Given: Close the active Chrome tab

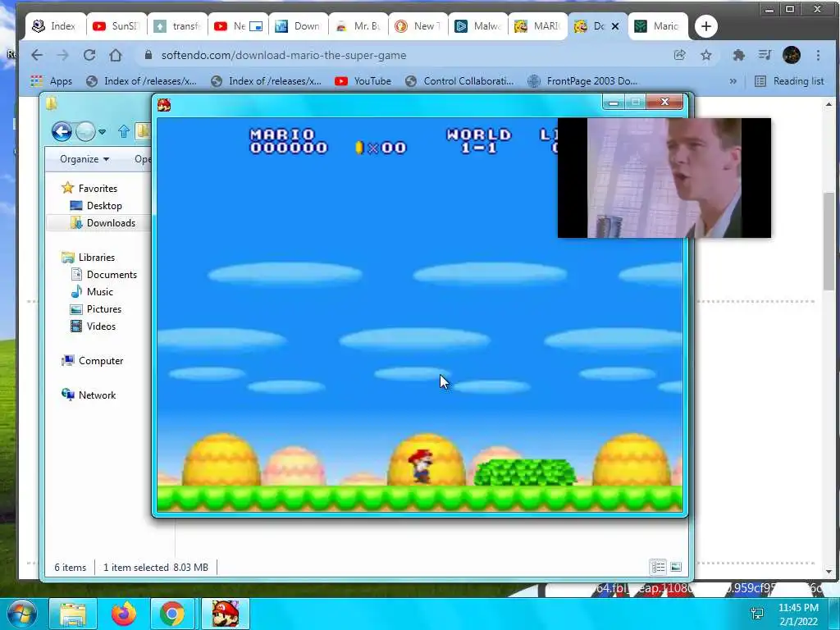Looking at the screenshot, I should (615, 25).
